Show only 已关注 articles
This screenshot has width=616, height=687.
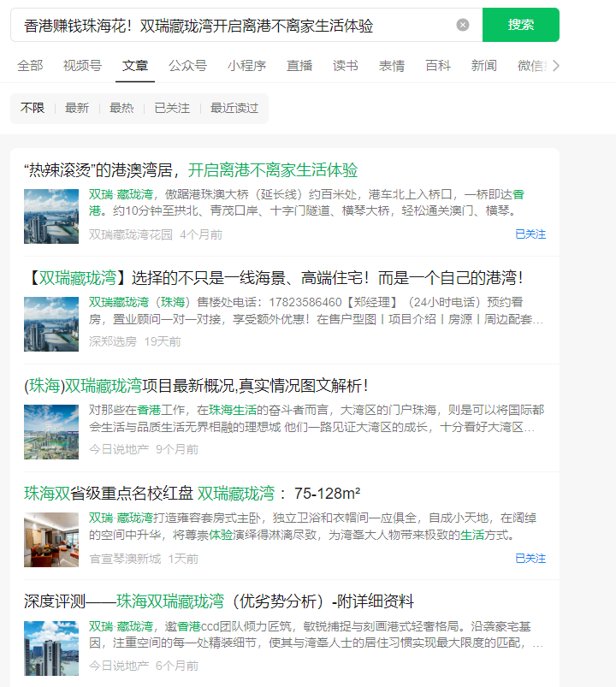point(172,108)
